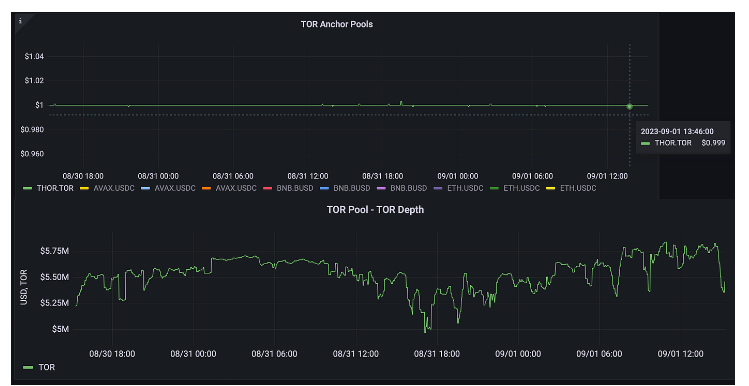This screenshot has height=386, width=749.
Task: Click the THOR.TOR label inside the tooltip
Action: [673, 143]
